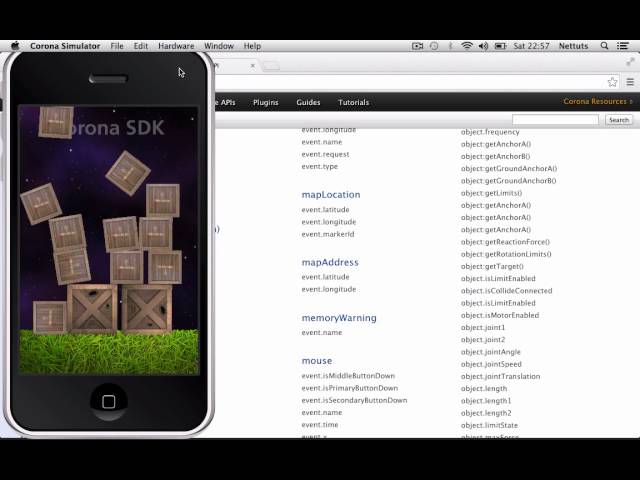Click the Spotlight search magnifier icon
This screenshot has height=480, width=640.
(604, 46)
